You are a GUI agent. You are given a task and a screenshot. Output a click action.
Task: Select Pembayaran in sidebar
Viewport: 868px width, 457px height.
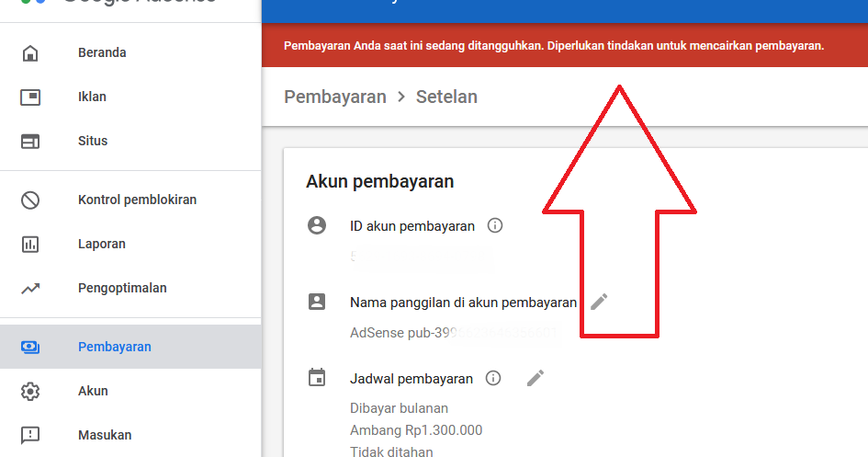[x=130, y=347]
